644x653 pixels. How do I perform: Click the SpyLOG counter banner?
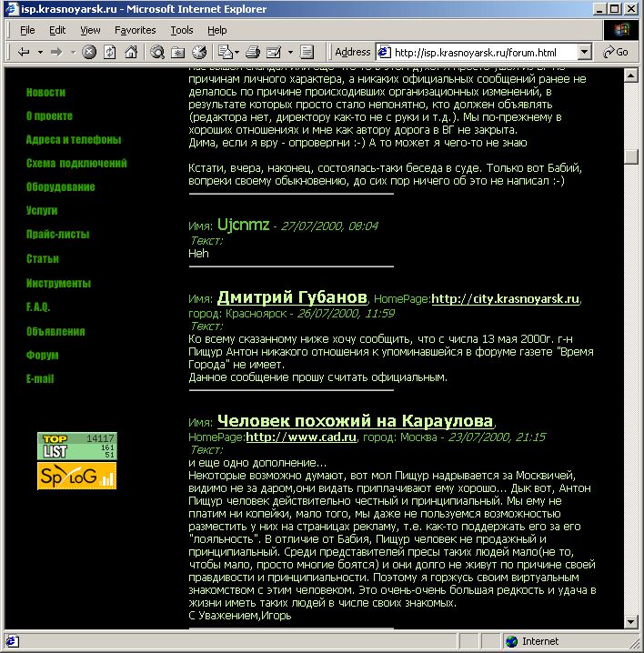tap(77, 476)
